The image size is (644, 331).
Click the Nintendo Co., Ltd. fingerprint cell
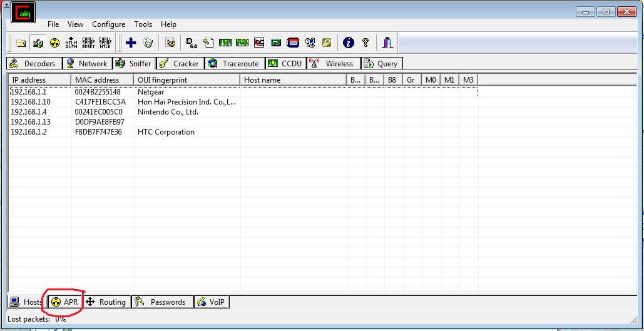[168, 112]
